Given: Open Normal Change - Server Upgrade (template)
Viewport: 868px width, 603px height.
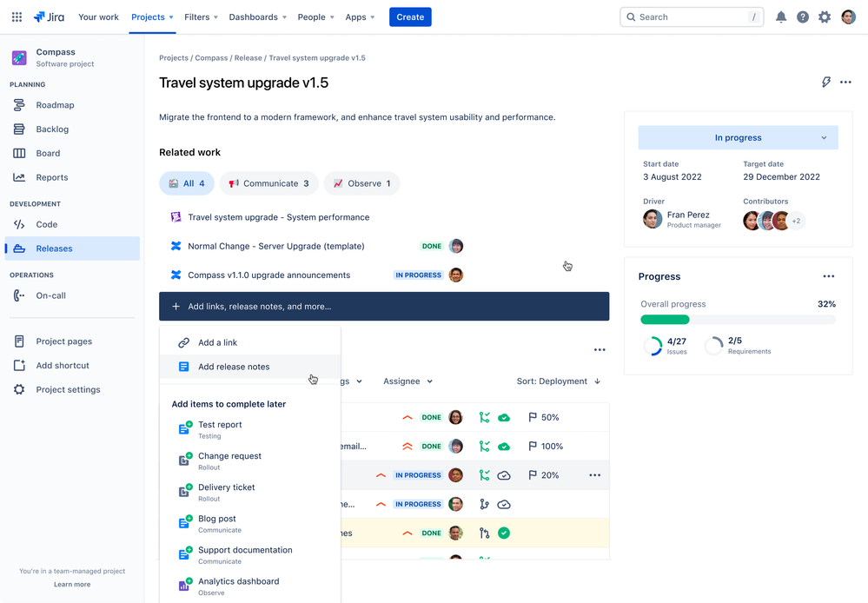Looking at the screenshot, I should point(276,247).
